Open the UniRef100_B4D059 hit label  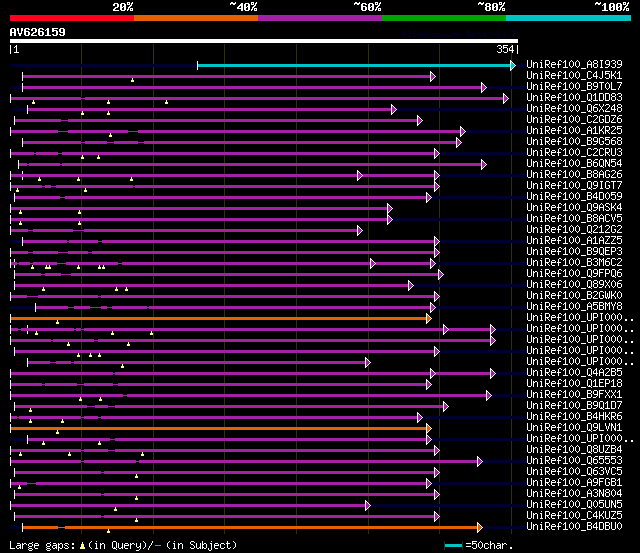pos(574,197)
